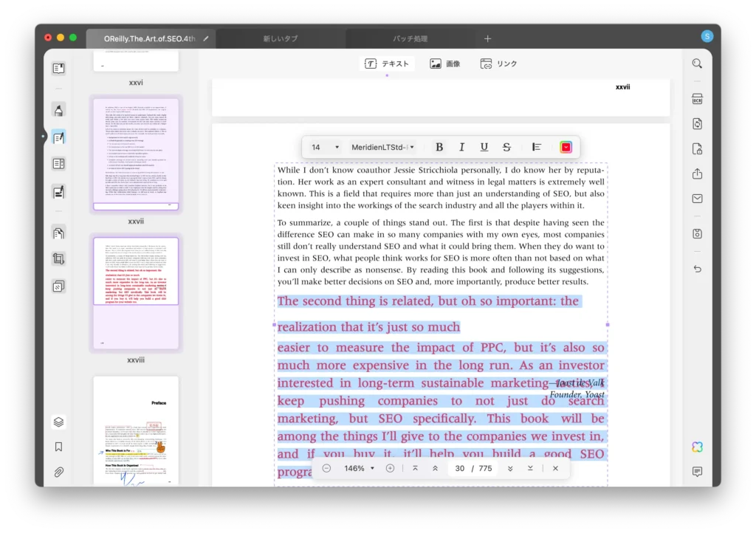Open the text color swatch picker

pos(566,148)
